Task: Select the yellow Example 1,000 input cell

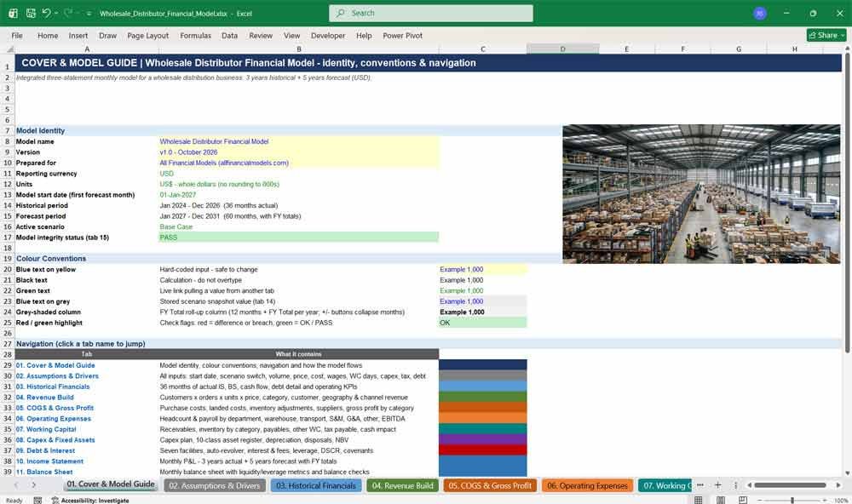Action: point(483,269)
